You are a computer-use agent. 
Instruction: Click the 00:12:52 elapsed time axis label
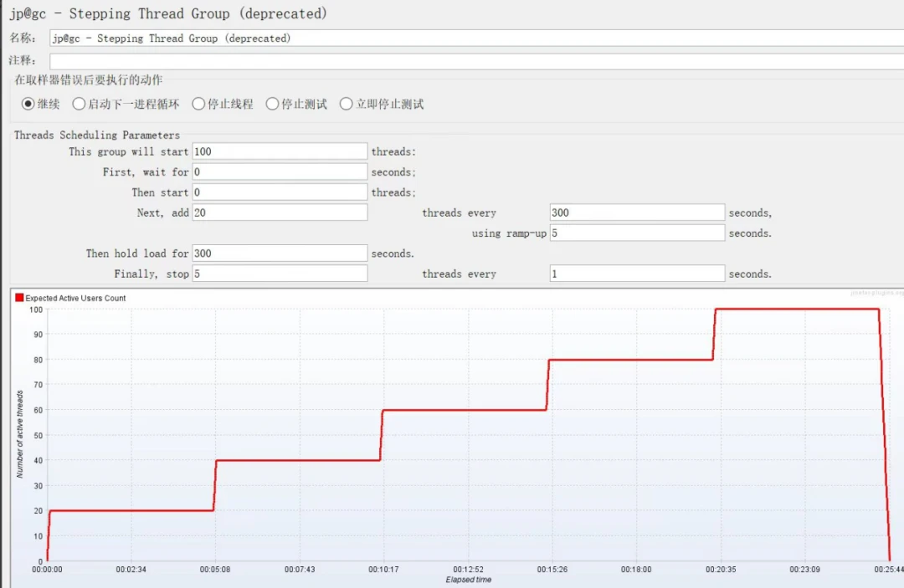click(x=468, y=569)
